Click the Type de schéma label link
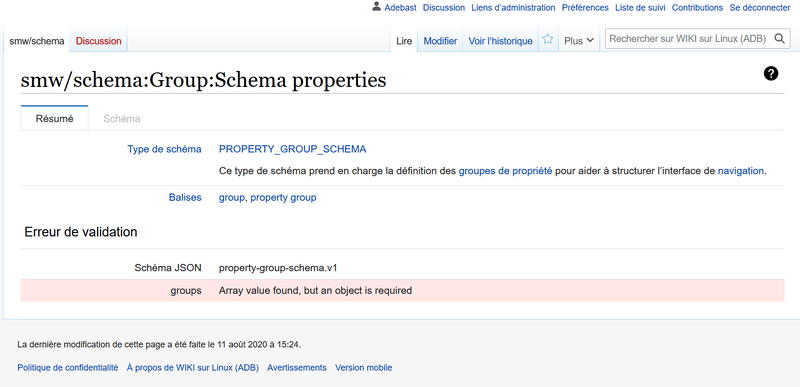Viewport: 800px width, 387px height. pos(164,149)
